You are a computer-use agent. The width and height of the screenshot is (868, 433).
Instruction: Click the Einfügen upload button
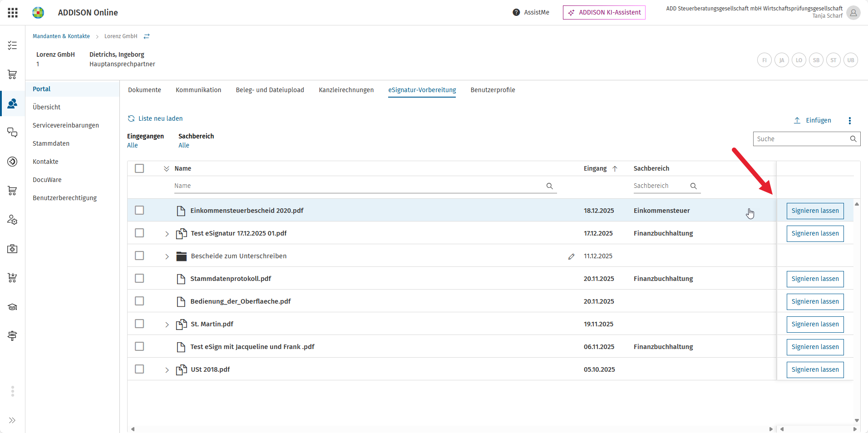812,120
